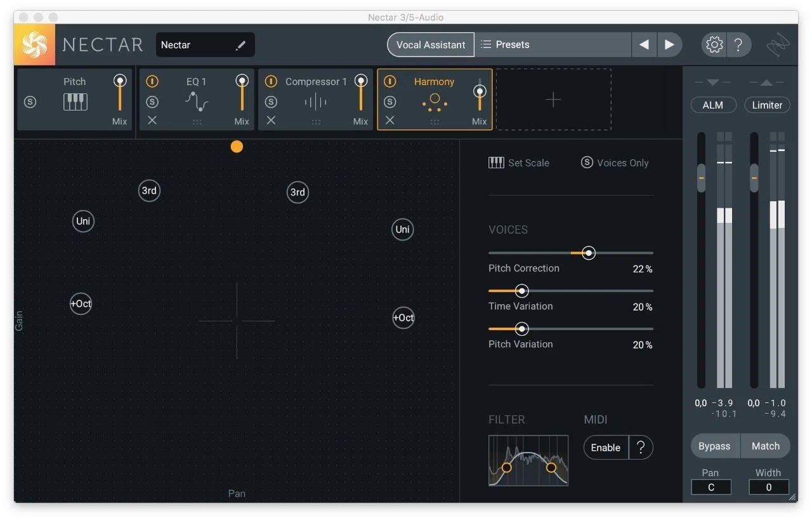Go to the previous preset
Viewport: 812px width, 520px height.
(x=645, y=45)
